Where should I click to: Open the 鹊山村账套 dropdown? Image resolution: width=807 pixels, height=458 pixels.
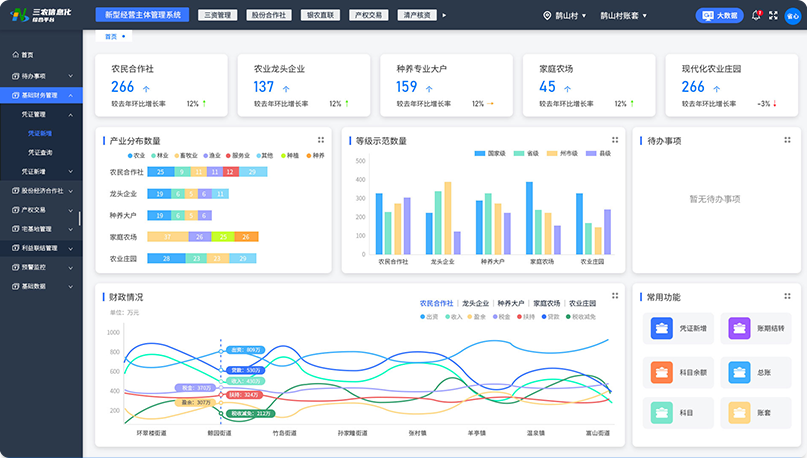coord(625,16)
